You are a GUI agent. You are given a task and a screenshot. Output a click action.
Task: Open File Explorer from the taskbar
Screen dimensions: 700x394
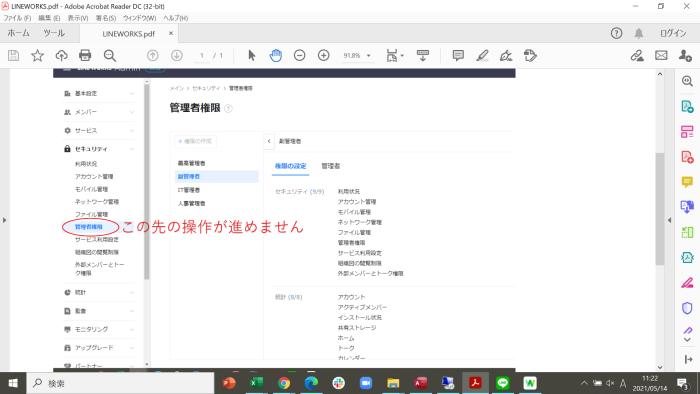click(x=393, y=383)
